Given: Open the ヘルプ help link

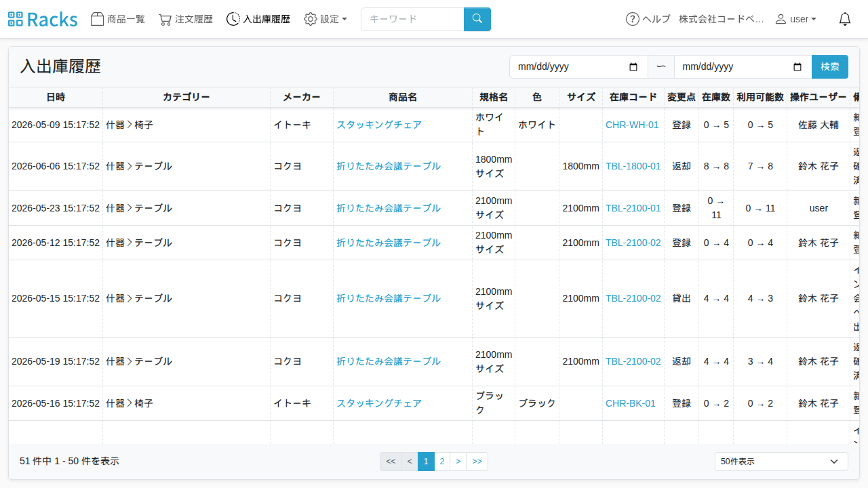Looking at the screenshot, I should tap(648, 19).
